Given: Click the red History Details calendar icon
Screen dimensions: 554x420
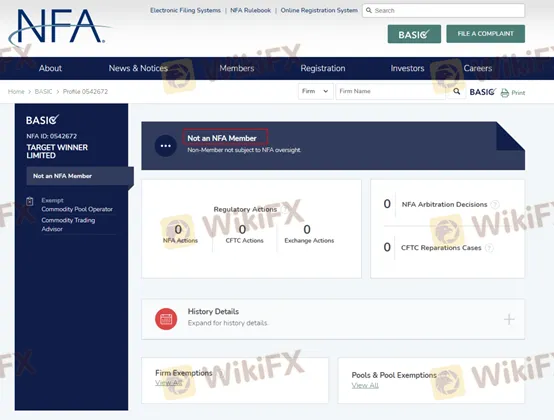Looking at the screenshot, I should [166, 319].
